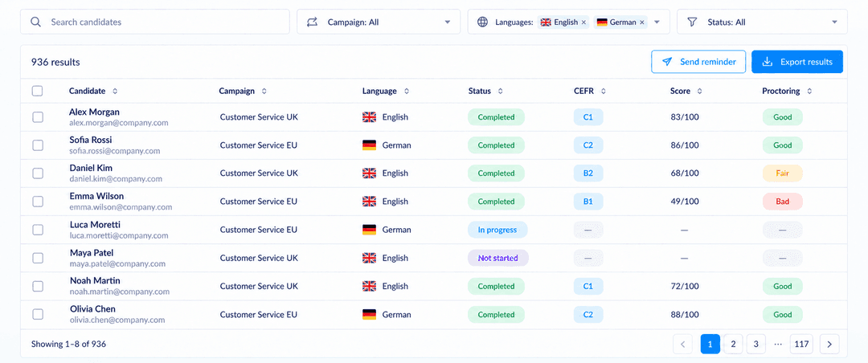Expand the Status: All dropdown

click(762, 22)
